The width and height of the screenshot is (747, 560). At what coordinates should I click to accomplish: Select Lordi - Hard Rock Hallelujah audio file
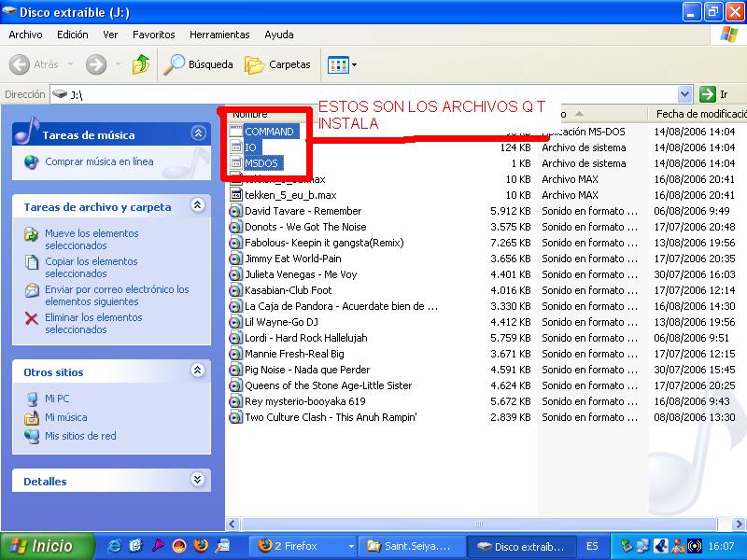[305, 338]
